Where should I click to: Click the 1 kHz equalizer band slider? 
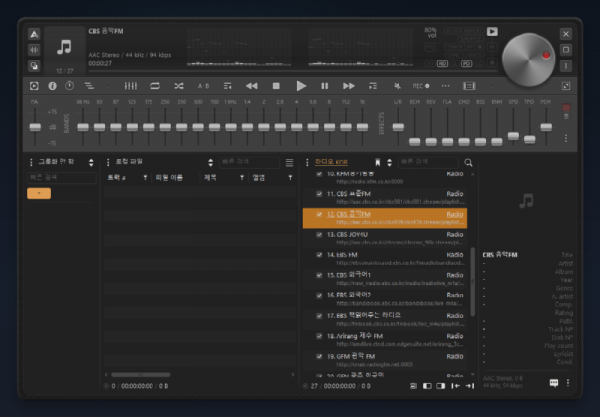(x=231, y=127)
